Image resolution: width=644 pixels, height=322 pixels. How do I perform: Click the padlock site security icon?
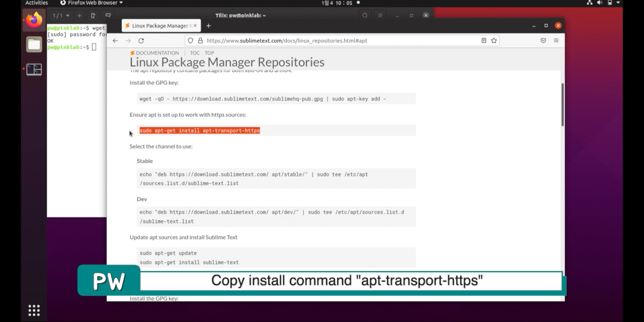(200, 41)
